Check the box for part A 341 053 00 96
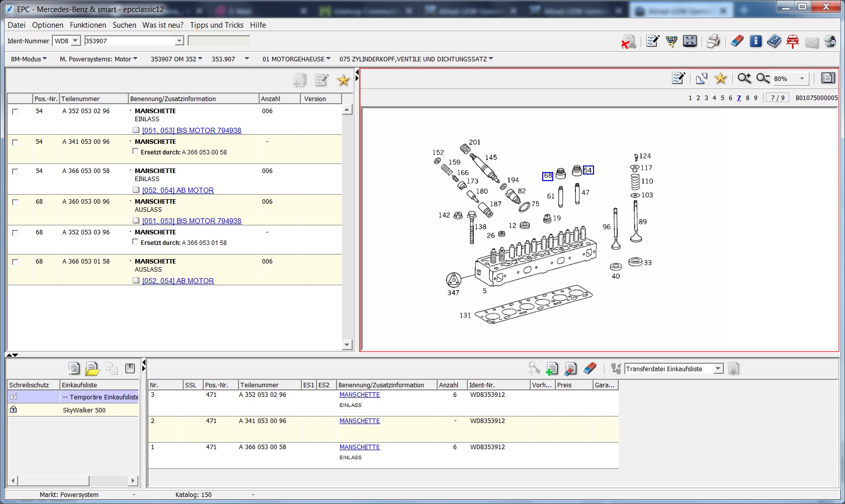 15,142
